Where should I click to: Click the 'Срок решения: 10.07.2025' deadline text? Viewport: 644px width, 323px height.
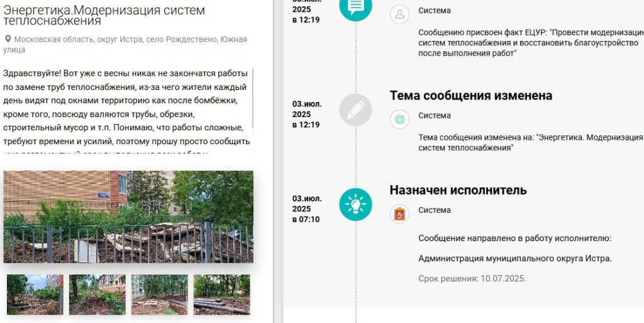(472, 278)
